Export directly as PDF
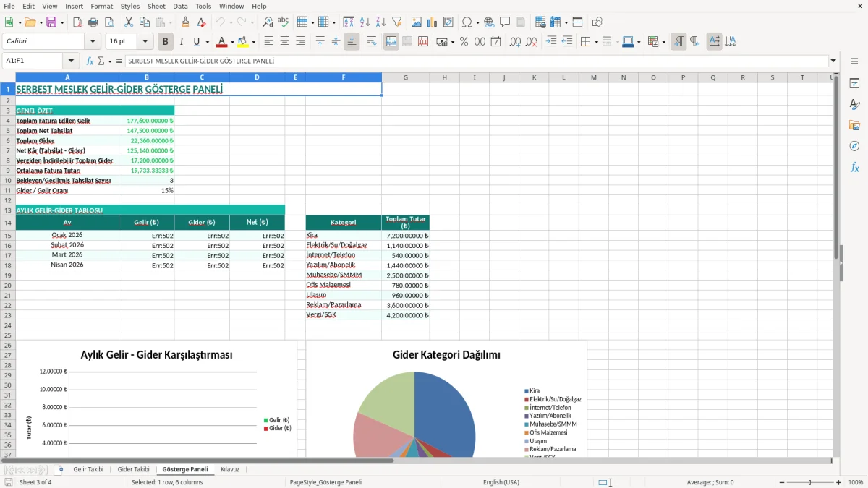The width and height of the screenshot is (868, 488). tap(77, 22)
